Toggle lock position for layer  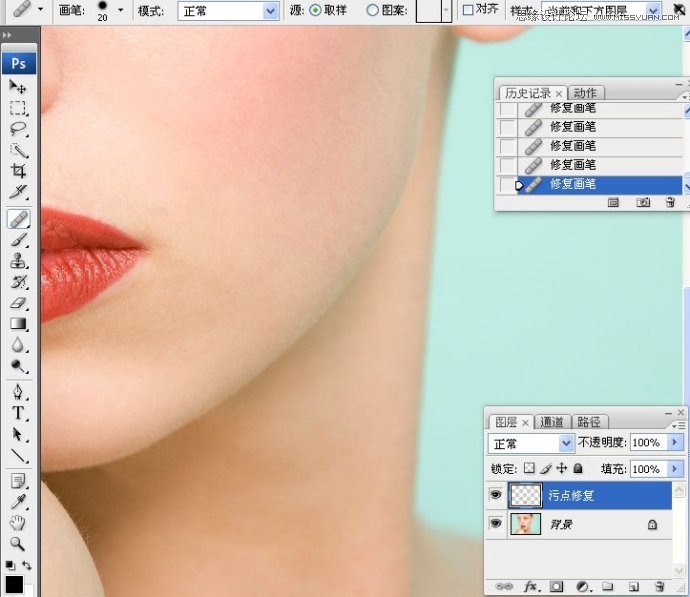click(562, 468)
